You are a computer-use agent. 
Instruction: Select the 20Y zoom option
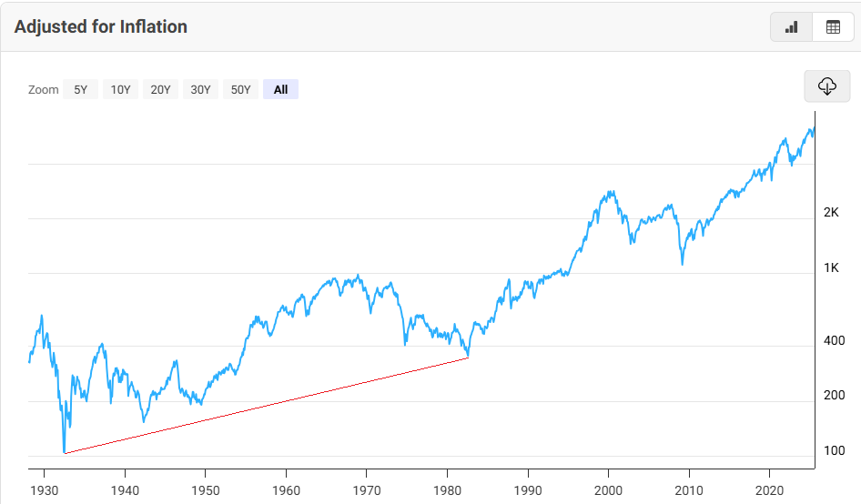click(160, 89)
